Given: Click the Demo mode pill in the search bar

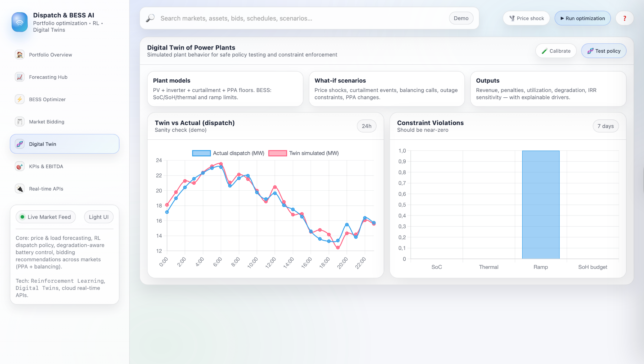Looking at the screenshot, I should click(461, 18).
